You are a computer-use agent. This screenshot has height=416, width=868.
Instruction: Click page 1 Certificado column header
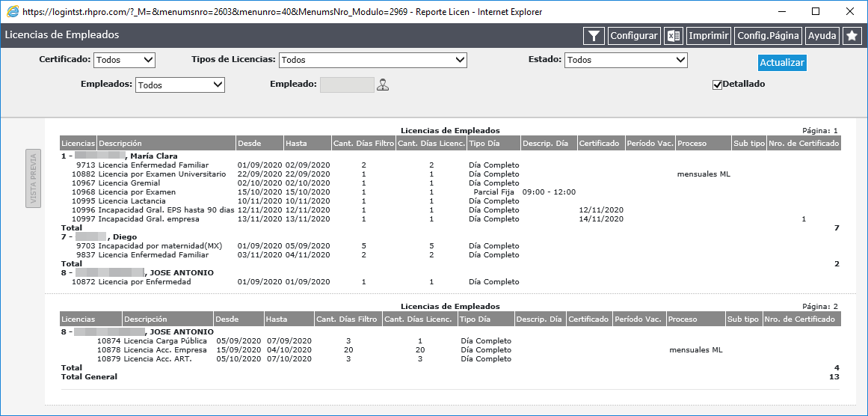pos(601,143)
